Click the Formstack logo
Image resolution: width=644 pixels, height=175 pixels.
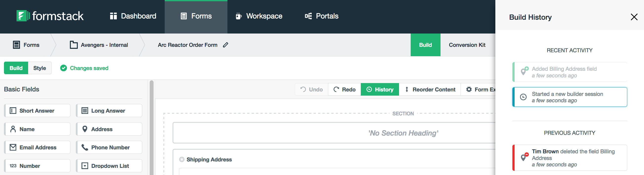coord(50,16)
